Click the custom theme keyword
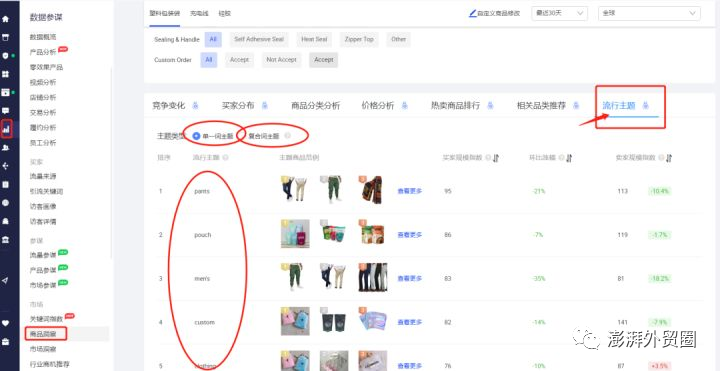 [204, 322]
